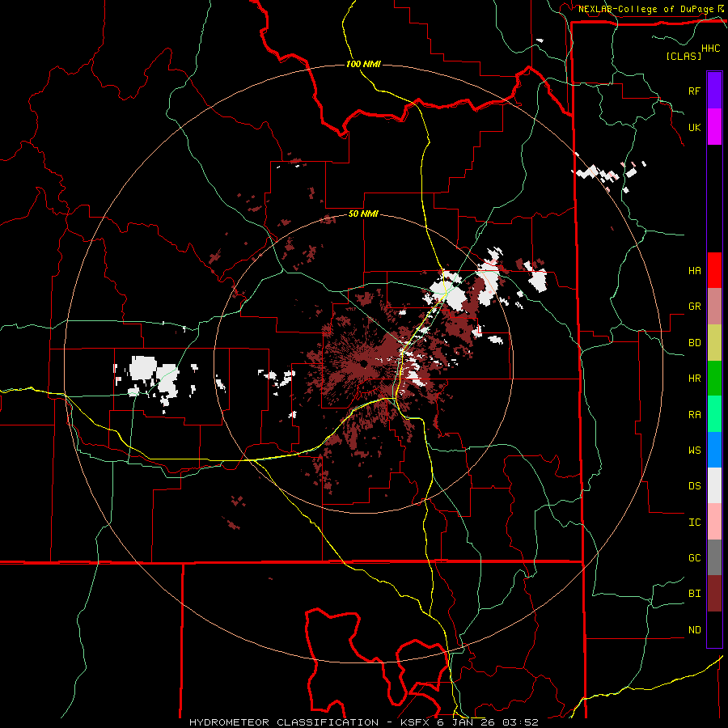The image size is (728, 728).
Task: Pick the dark green HR legend swatch
Action: point(714,379)
